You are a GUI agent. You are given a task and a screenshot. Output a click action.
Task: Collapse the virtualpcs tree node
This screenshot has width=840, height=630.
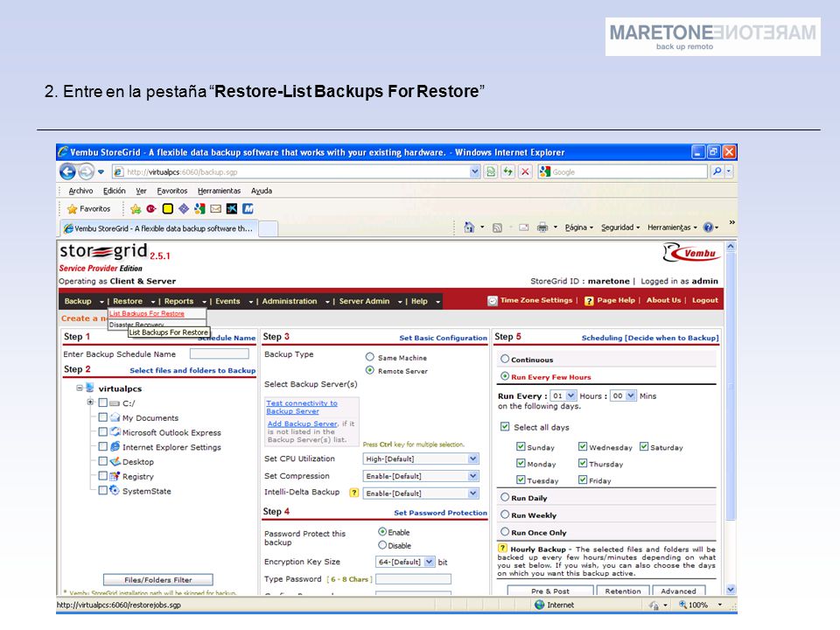pos(80,388)
